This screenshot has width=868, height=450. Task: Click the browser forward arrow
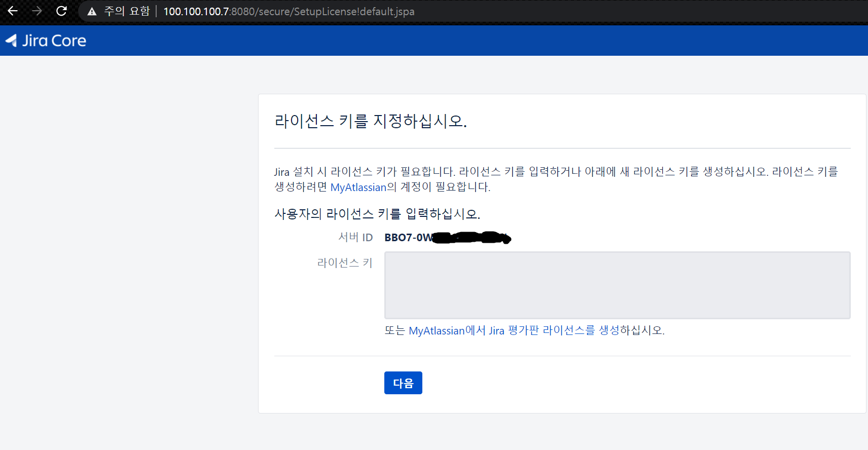point(37,11)
